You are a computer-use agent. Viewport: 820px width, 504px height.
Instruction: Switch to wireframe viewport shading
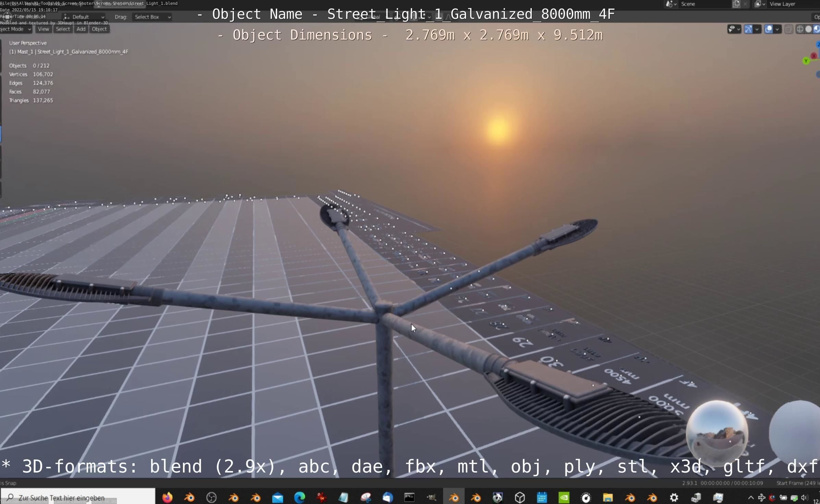click(800, 29)
